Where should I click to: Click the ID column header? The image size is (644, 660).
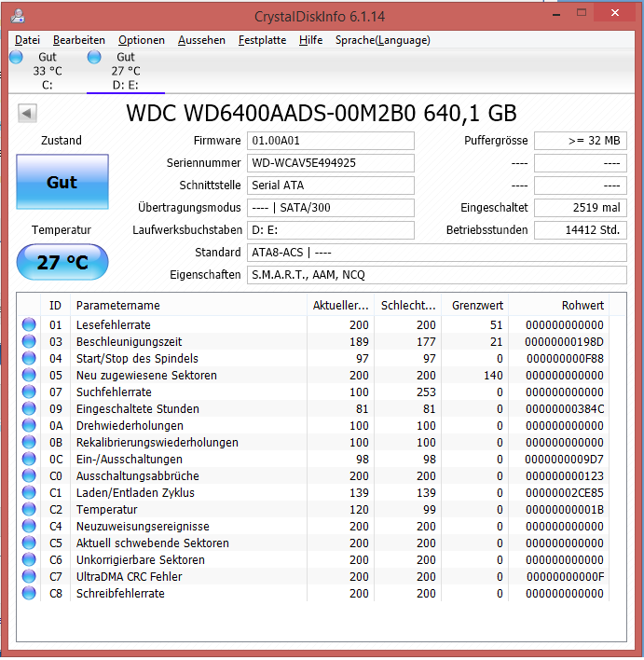pyautogui.click(x=56, y=305)
